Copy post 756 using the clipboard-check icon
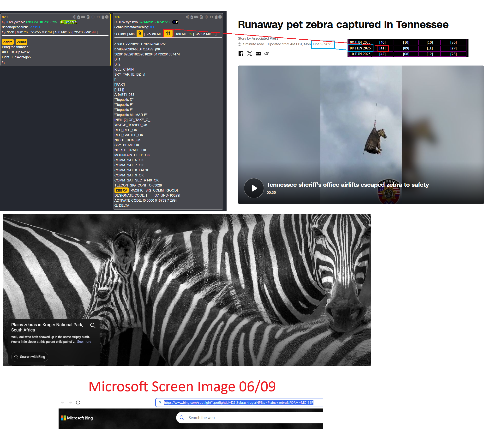Screen dimensions: 504x445 pos(192,17)
